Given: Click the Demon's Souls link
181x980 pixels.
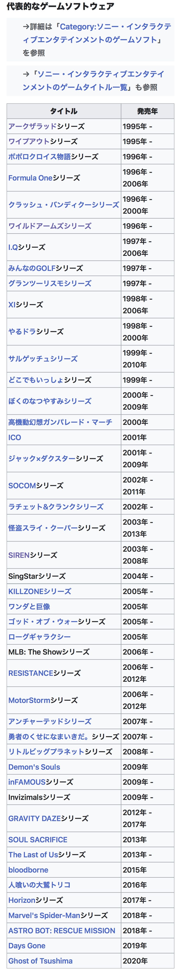Looking at the screenshot, I should 34,767.
